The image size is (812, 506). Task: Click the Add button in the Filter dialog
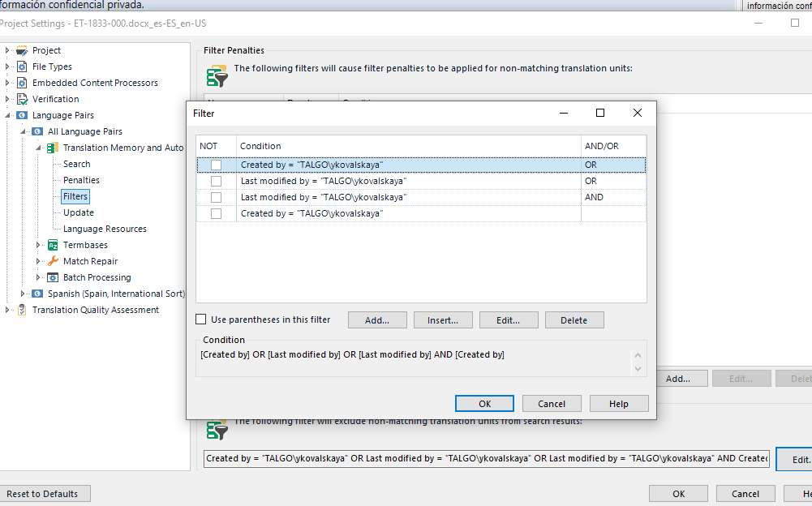pos(377,319)
